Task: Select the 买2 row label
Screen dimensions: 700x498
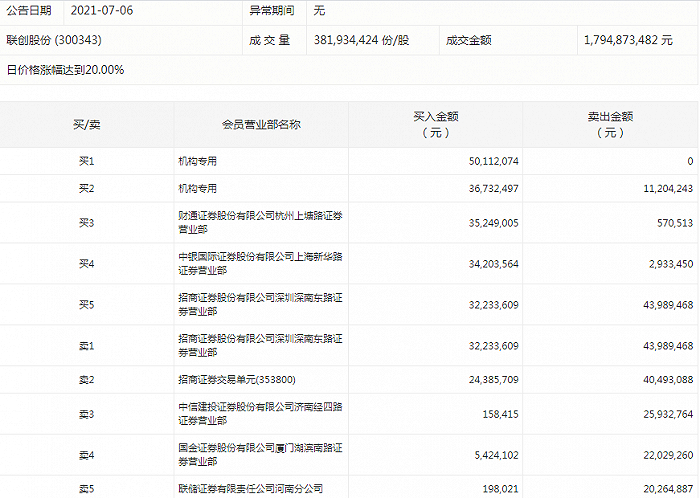Action: (x=87, y=188)
